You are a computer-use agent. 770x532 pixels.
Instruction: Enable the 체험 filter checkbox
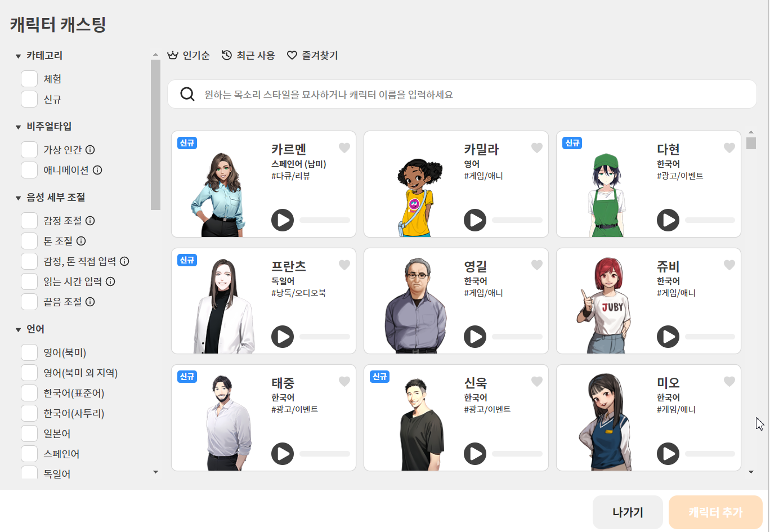29,78
